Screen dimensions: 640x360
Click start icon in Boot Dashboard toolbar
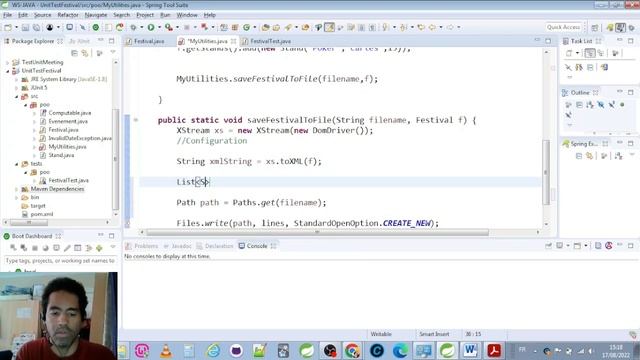pyautogui.click(x=13, y=248)
